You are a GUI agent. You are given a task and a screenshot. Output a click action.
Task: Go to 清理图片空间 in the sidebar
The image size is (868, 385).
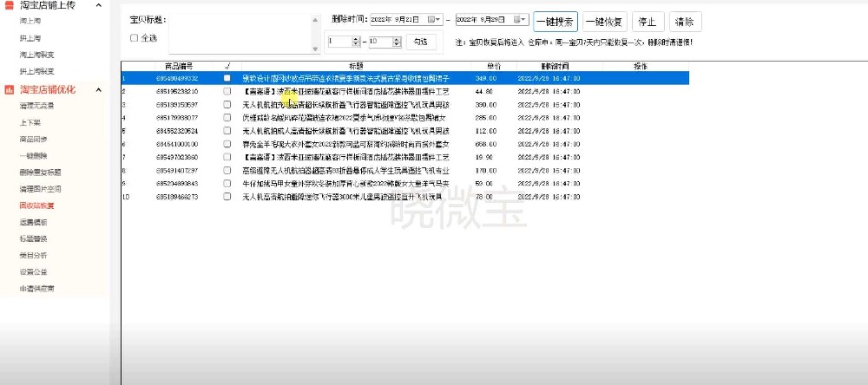(x=40, y=189)
